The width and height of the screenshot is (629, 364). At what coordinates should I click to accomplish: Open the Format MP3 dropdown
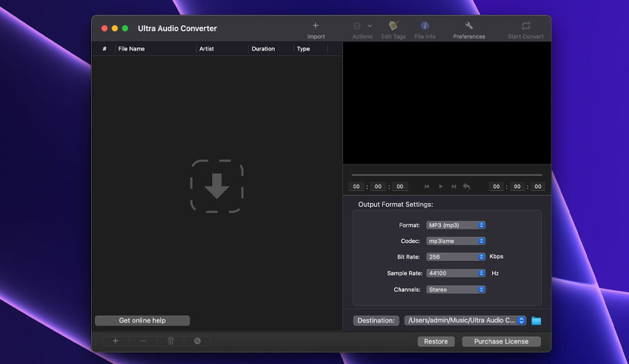456,226
